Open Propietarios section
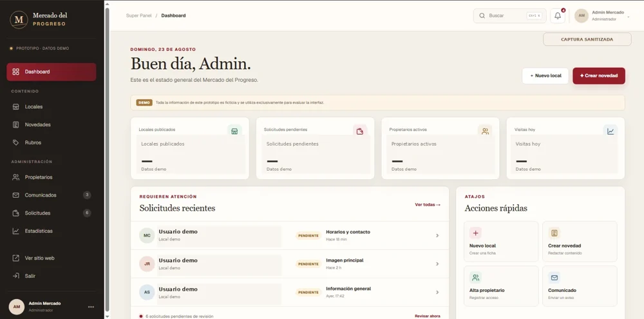 point(52,177)
